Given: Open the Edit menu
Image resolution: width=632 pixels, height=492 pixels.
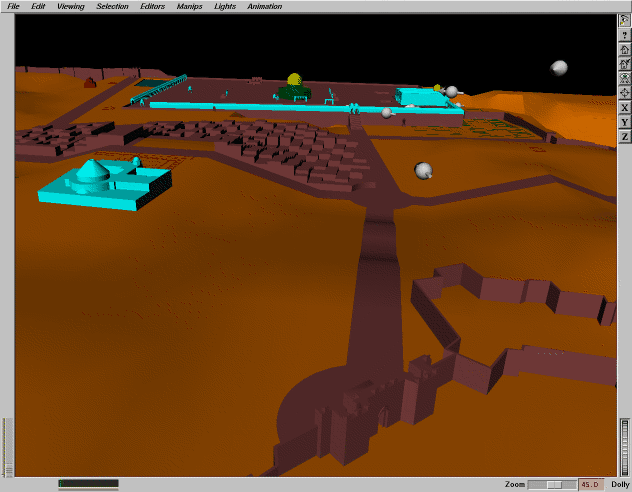Looking at the screenshot, I should click(x=38, y=7).
